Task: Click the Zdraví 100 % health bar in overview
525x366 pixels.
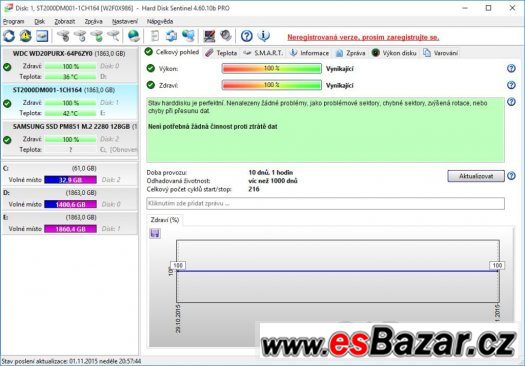Action: pos(272,85)
